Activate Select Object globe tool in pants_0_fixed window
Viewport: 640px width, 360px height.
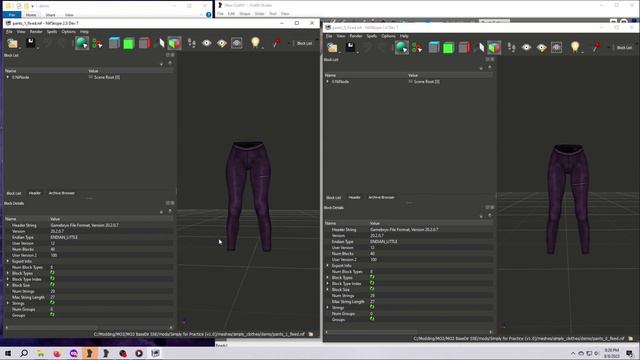click(x=402, y=47)
